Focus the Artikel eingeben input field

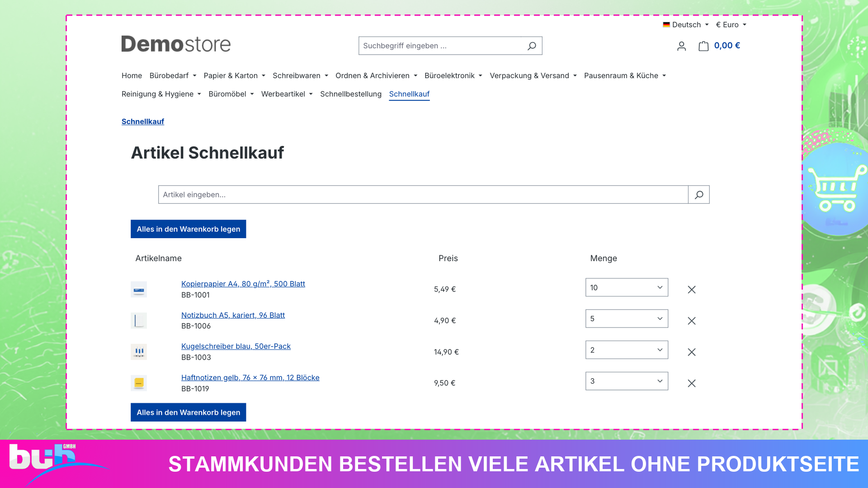[423, 195]
